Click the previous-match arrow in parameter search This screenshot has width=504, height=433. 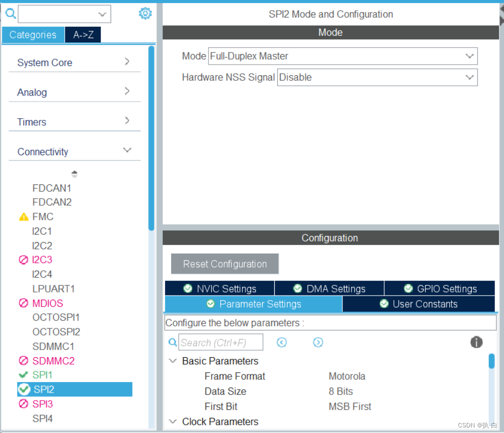[x=282, y=342]
